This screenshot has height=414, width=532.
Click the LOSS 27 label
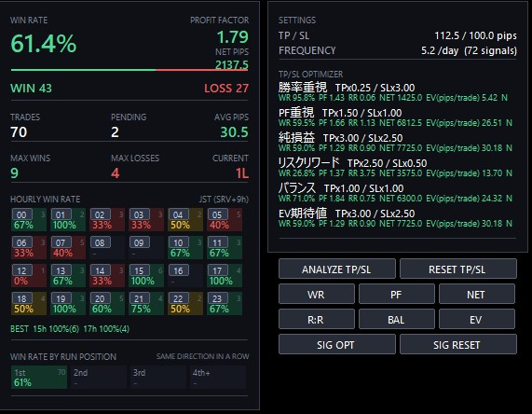click(226, 89)
